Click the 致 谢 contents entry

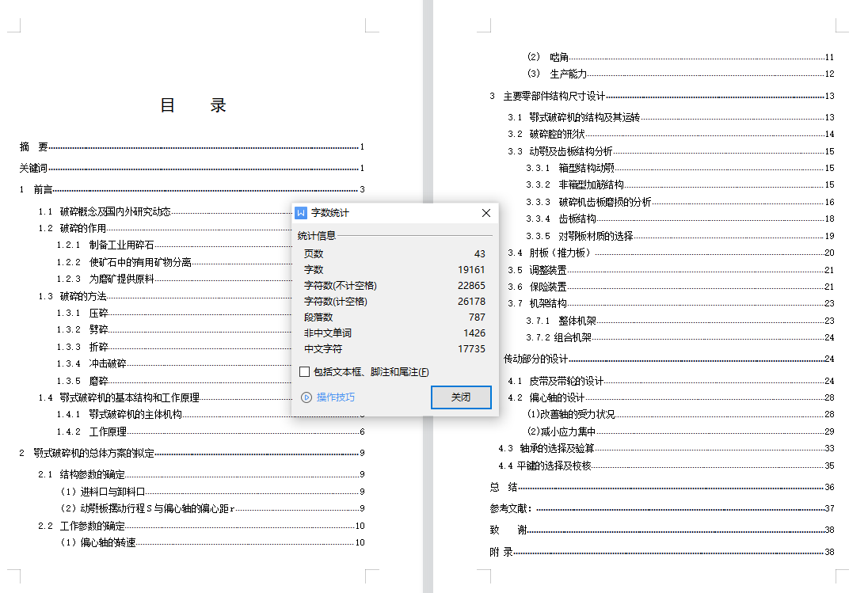point(662,530)
